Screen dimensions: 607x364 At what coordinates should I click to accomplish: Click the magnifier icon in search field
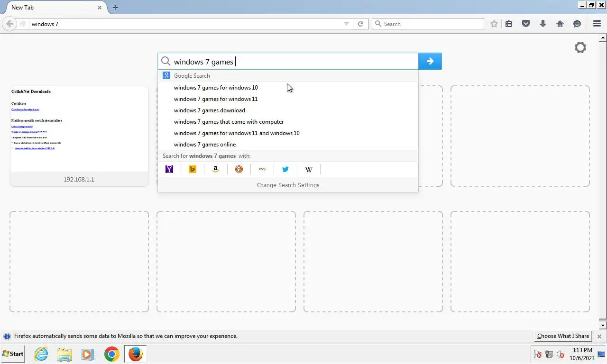[x=166, y=61]
